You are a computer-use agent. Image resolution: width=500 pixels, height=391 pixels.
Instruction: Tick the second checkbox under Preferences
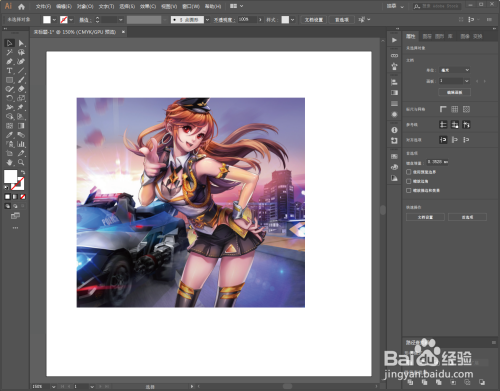(408, 181)
